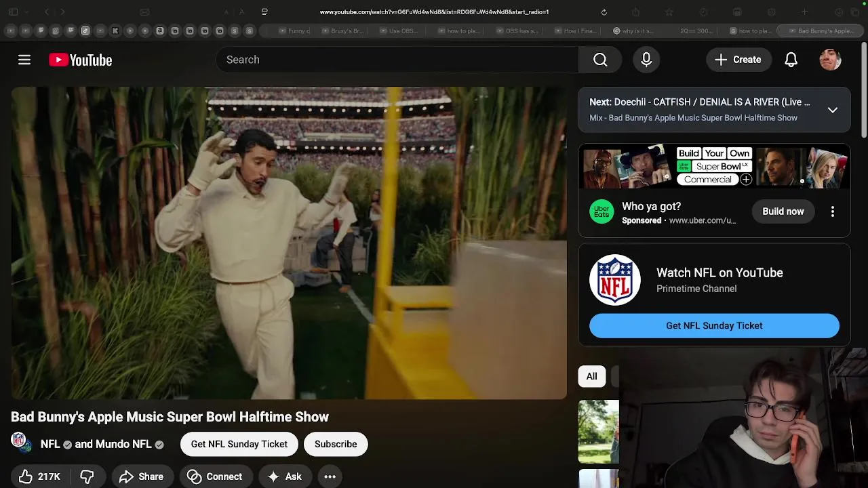Screen dimensions: 868x488
Task: Open the YouTube notifications bell
Action: coord(791,60)
